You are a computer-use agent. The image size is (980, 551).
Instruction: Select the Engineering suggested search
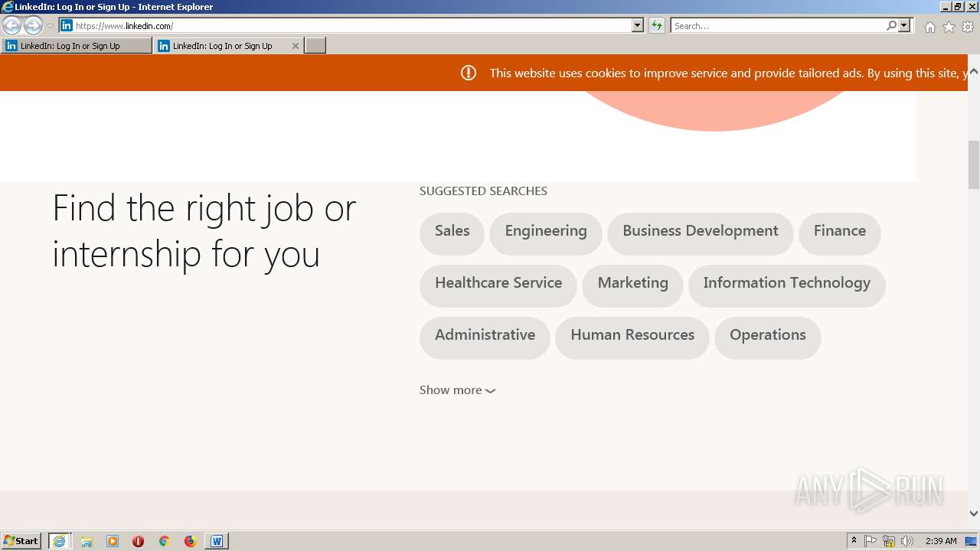[x=546, y=233]
